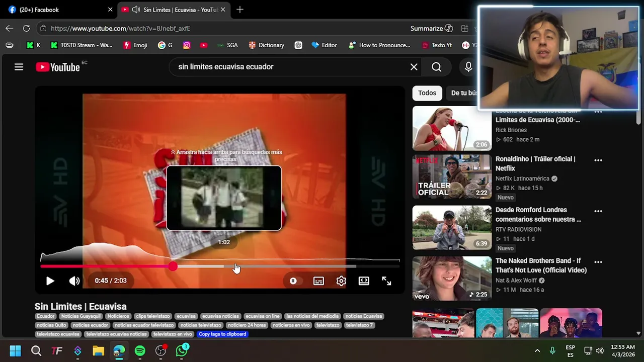Viewport: 644px width, 362px height.
Task: Open WhatsApp from the taskbar
Action: coord(182,350)
